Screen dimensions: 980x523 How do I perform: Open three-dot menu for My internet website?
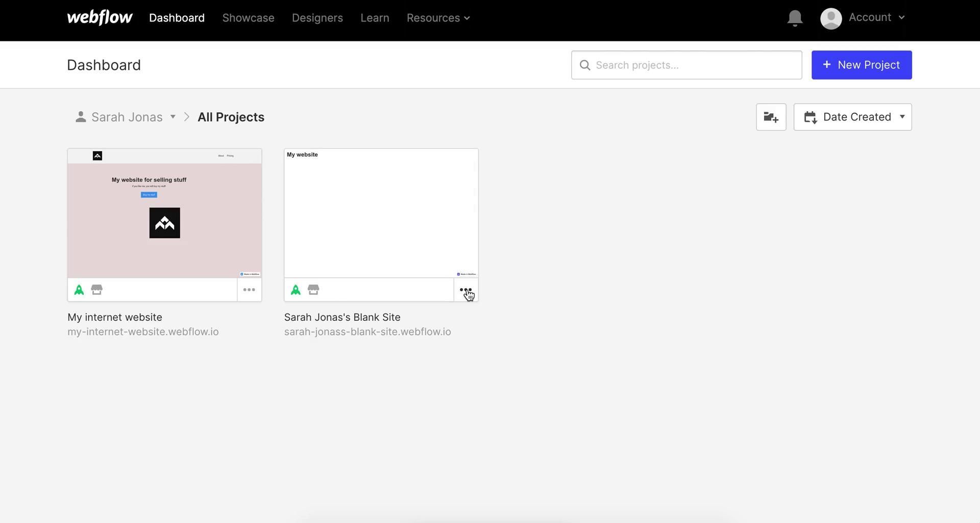coord(249,290)
